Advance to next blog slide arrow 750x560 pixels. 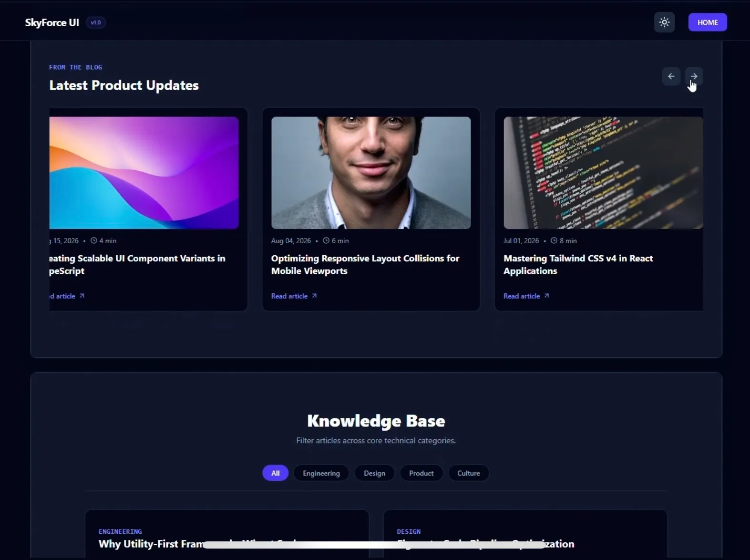[694, 76]
